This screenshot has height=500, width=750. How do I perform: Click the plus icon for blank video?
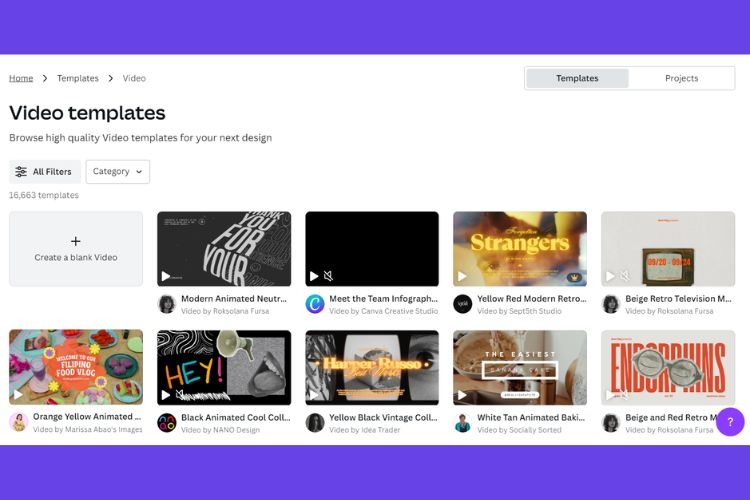tap(76, 241)
